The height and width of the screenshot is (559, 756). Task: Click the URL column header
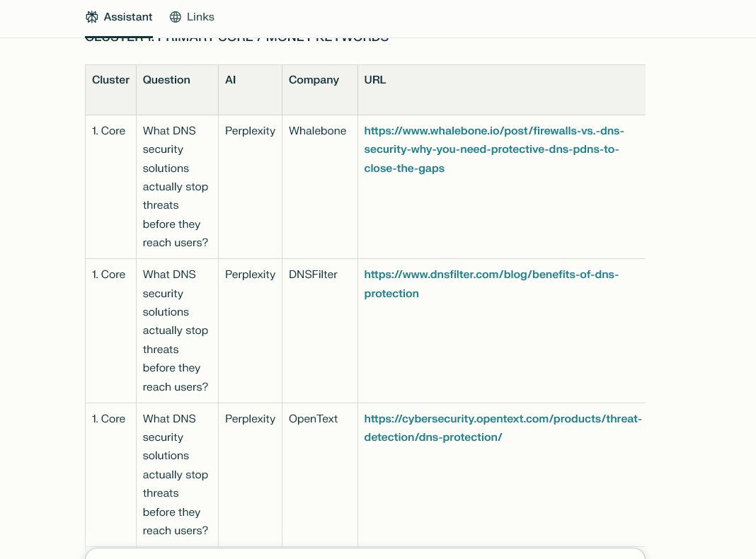(375, 80)
